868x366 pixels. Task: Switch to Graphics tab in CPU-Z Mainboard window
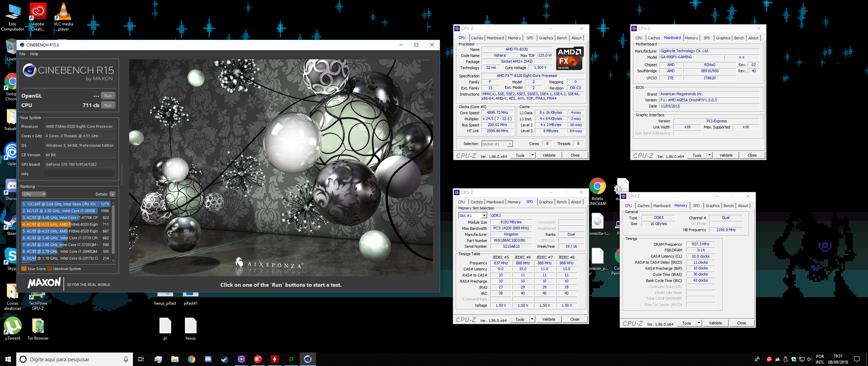[723, 38]
